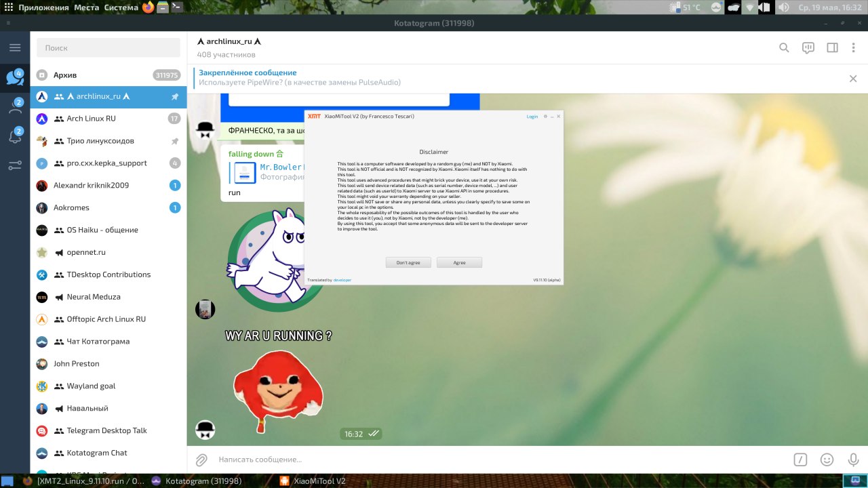Image resolution: width=868 pixels, height=488 pixels.
Task: Open the Архив archive row
Action: [108, 75]
